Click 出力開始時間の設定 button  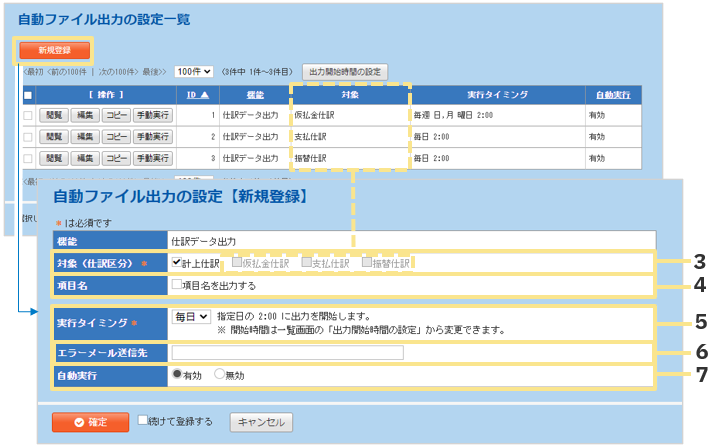[x=345, y=72]
